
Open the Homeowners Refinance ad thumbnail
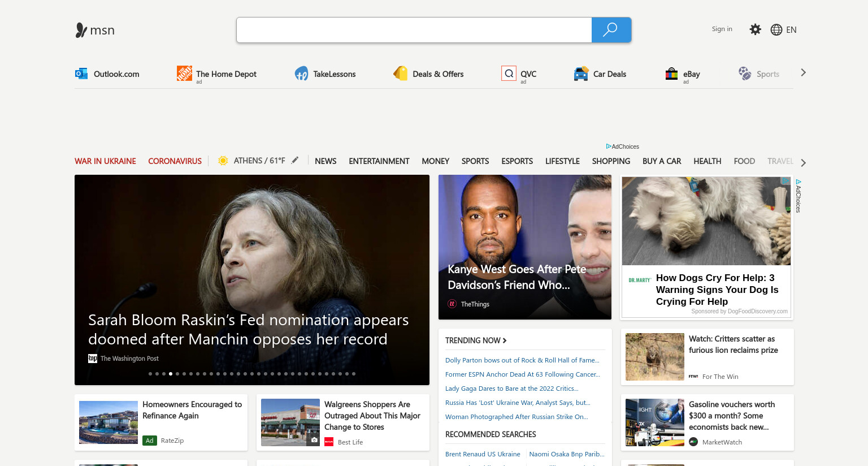pos(108,422)
